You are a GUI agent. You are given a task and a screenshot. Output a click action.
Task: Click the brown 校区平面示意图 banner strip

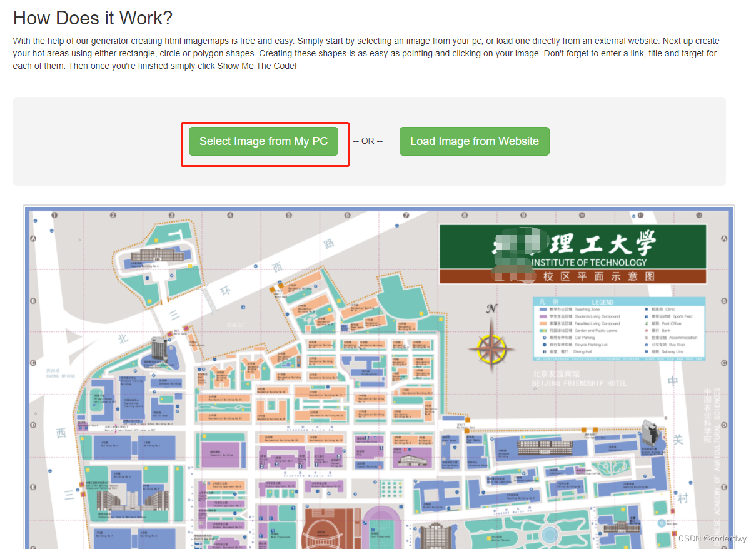click(x=573, y=276)
